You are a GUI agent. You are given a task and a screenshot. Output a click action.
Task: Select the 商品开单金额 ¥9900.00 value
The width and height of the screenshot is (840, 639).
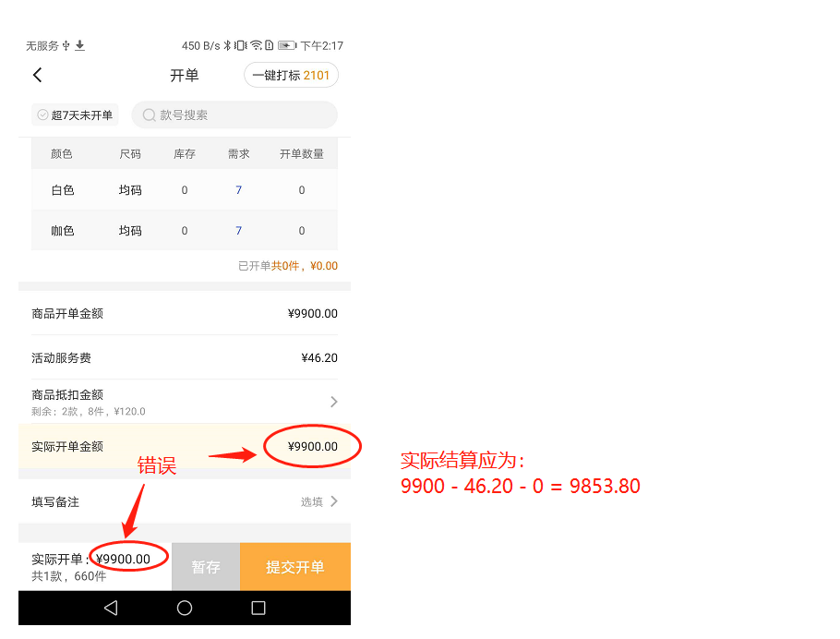pyautogui.click(x=313, y=314)
